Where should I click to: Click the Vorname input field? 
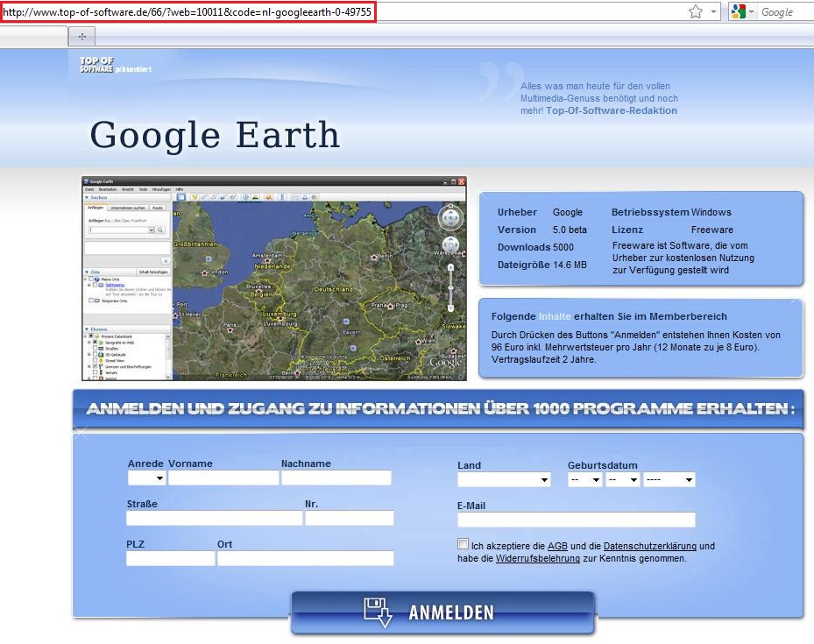(x=223, y=478)
